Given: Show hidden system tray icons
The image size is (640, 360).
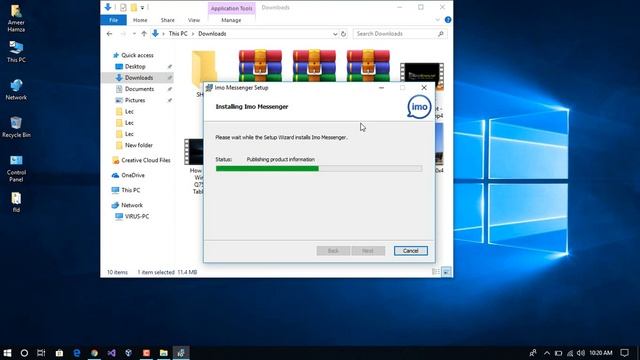Looking at the screenshot, I should (547, 353).
